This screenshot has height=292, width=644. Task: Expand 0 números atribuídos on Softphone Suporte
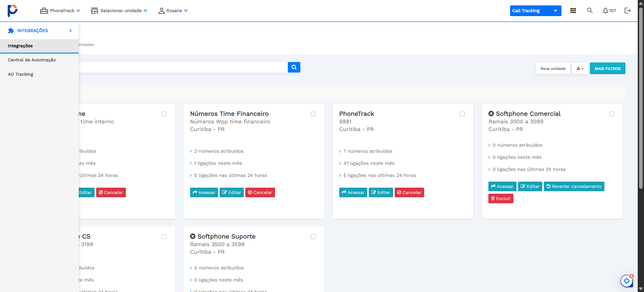[x=216, y=268]
